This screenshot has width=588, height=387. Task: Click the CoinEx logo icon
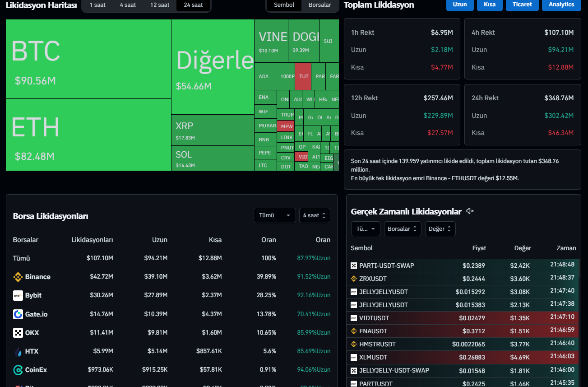18,370
